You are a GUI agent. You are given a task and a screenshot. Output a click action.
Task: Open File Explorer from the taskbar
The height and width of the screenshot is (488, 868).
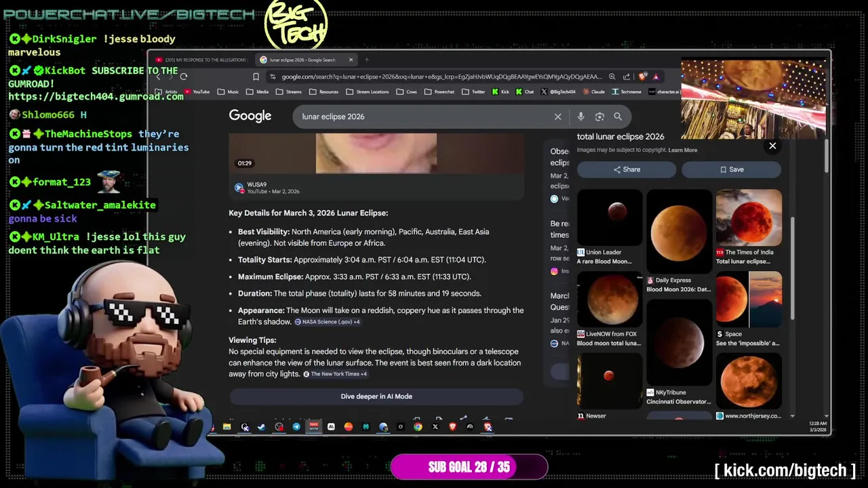227,427
